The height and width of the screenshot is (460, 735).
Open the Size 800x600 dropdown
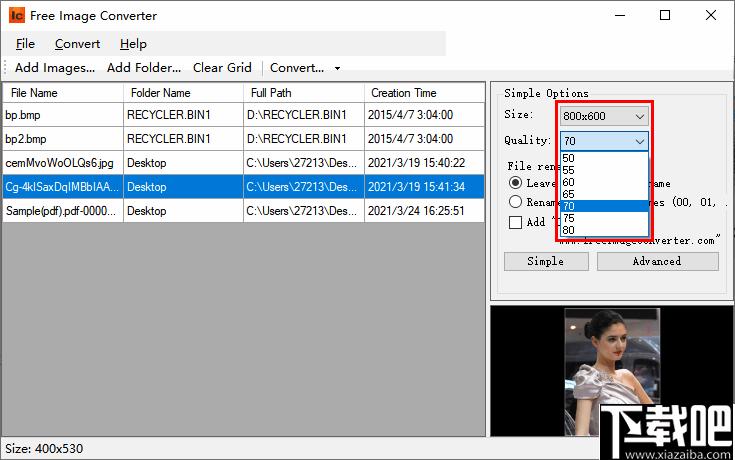point(604,117)
